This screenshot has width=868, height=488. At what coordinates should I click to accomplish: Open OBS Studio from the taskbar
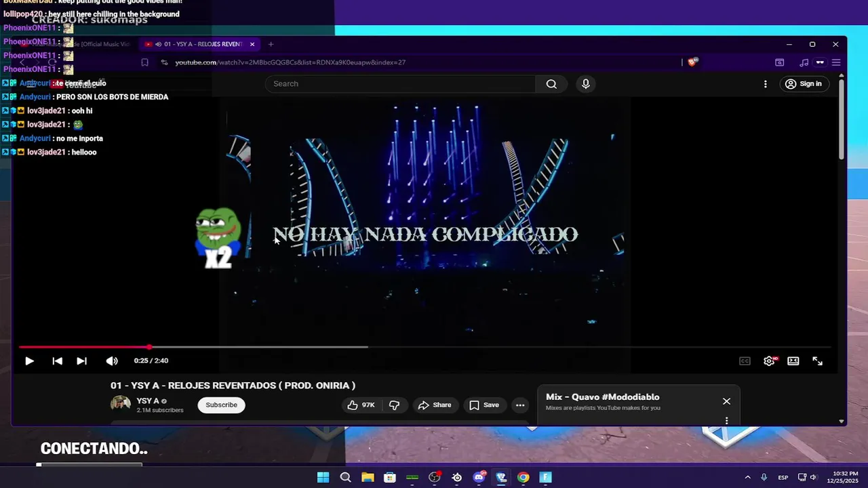point(435,477)
